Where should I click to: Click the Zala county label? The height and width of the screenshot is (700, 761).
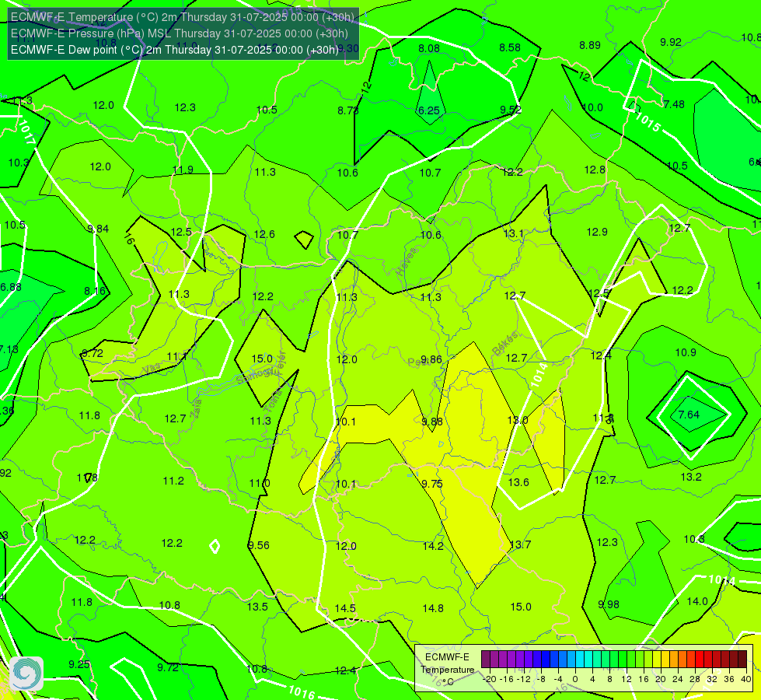(196, 408)
